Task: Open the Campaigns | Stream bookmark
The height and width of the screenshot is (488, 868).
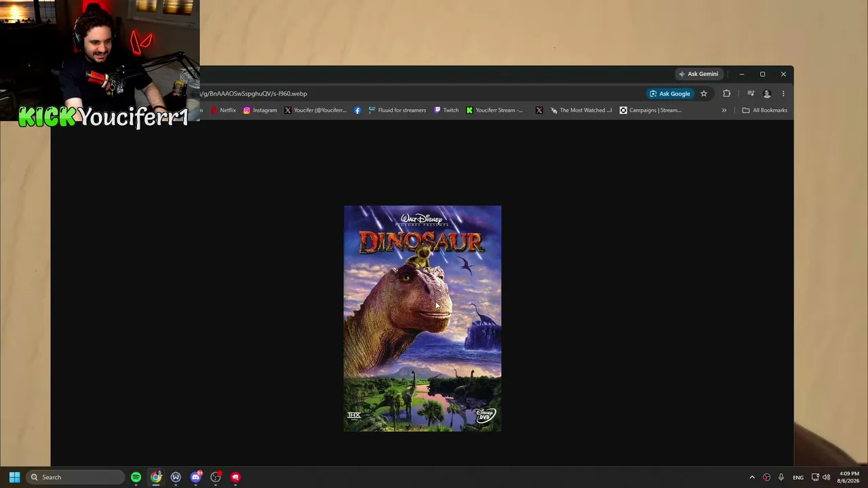Action: [650, 110]
